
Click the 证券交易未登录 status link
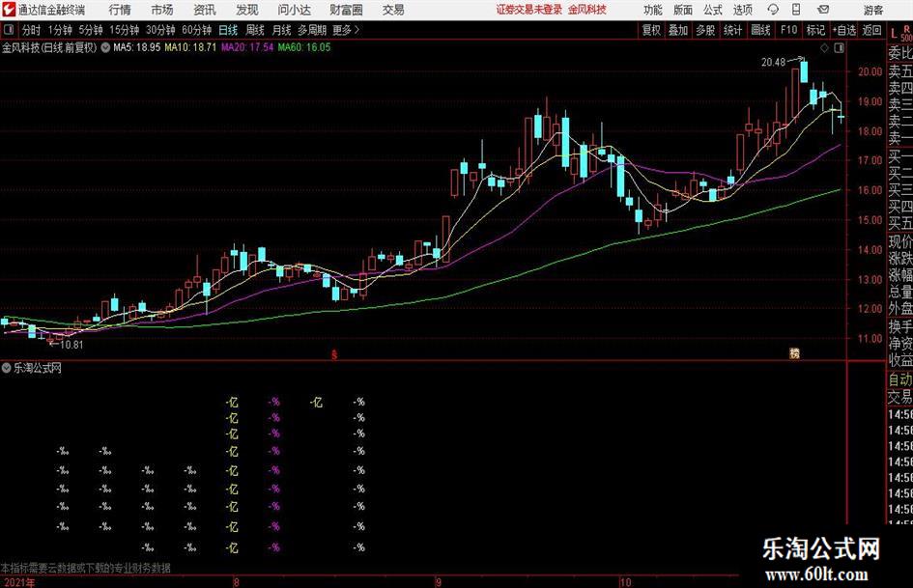point(528,10)
